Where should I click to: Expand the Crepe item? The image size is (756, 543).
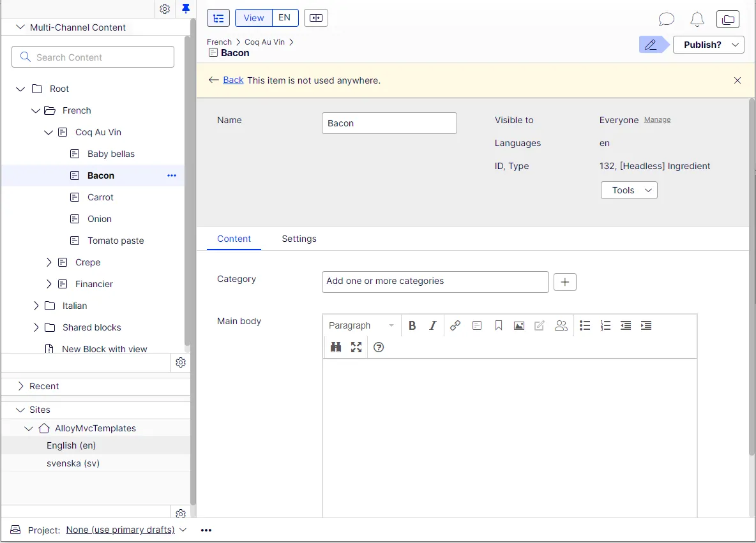coord(49,262)
